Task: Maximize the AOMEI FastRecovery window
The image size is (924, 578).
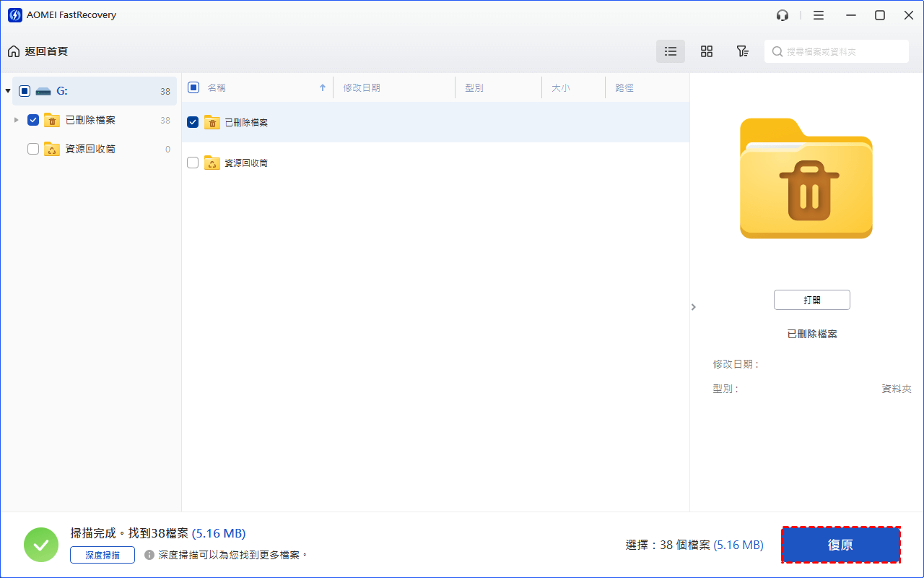Action: pos(880,15)
